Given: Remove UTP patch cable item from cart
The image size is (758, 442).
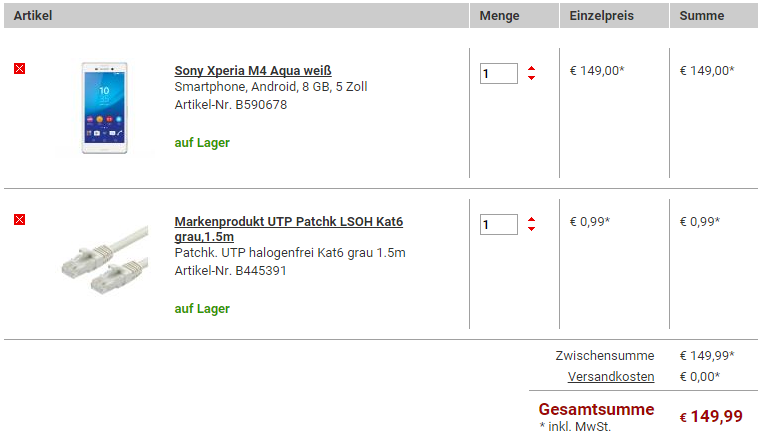Looking at the screenshot, I should point(19,220).
